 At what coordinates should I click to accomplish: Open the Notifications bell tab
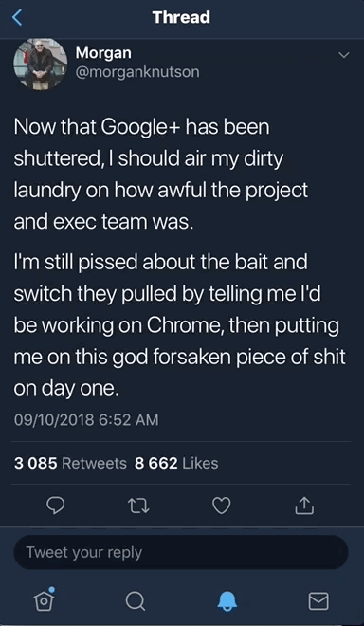(x=227, y=600)
